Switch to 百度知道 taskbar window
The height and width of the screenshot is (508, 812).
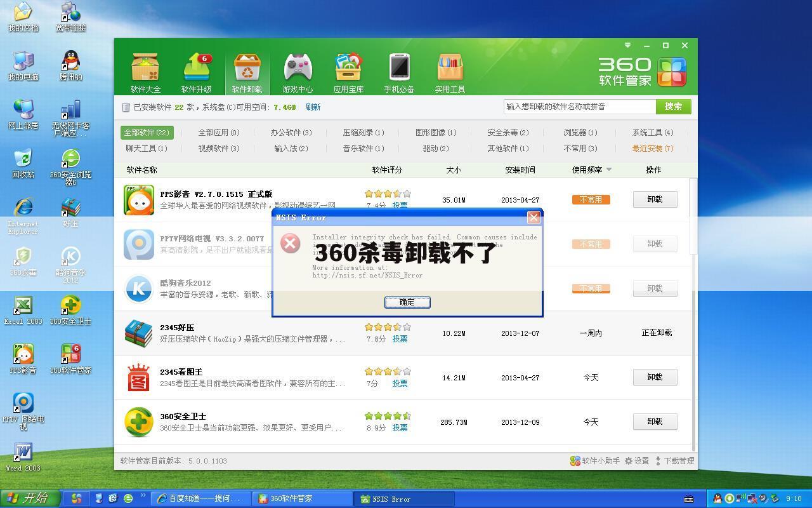tap(200, 498)
